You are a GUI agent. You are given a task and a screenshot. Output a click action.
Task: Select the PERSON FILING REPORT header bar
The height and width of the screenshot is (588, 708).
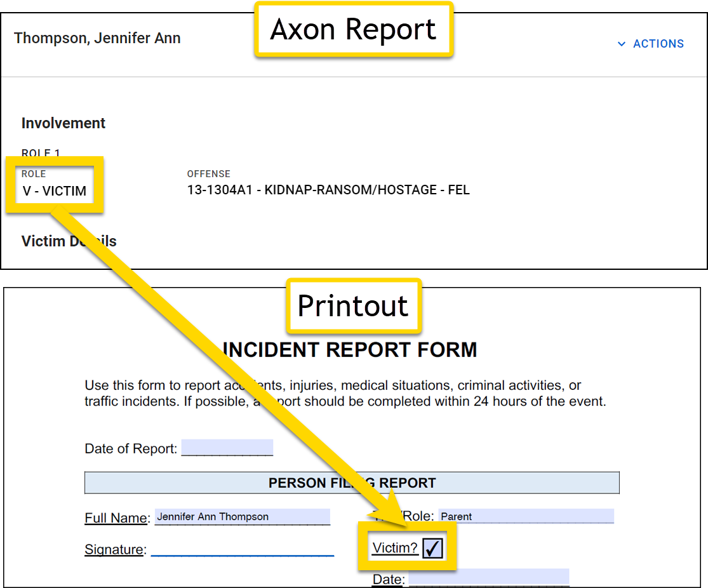pos(352,483)
